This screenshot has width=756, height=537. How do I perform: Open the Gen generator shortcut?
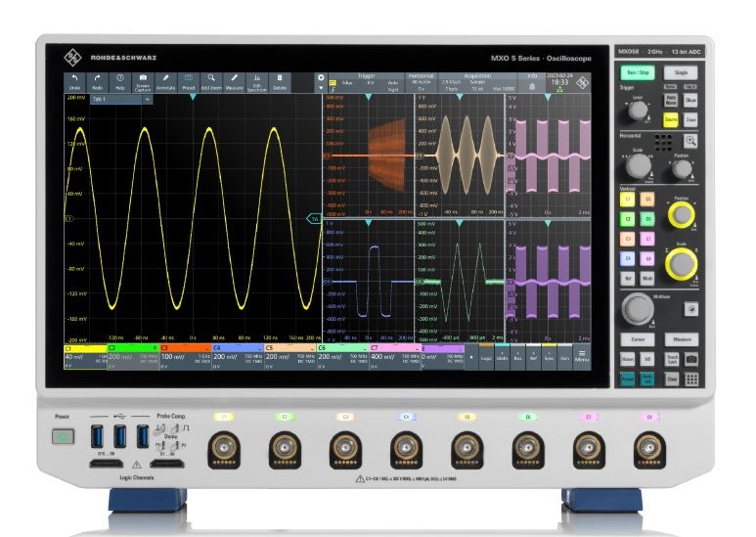coord(564,357)
